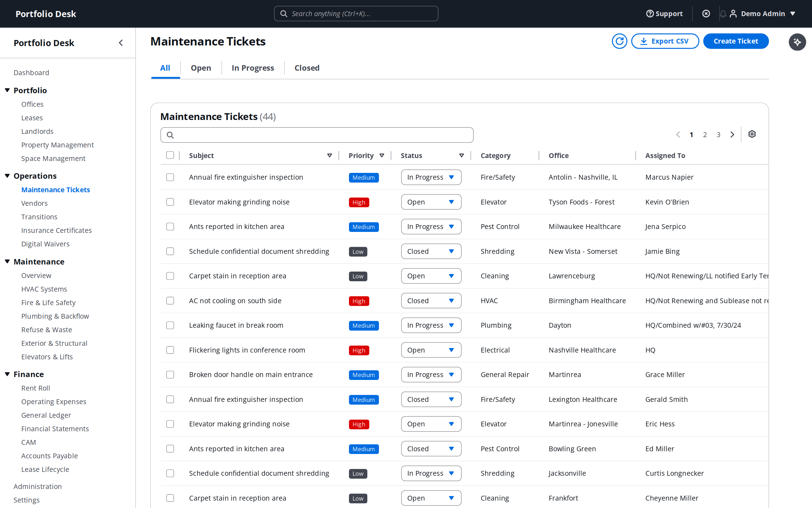The image size is (812, 508).
Task: Check Elevator grinding noise Tyson Foods checkbox
Action: (x=170, y=202)
